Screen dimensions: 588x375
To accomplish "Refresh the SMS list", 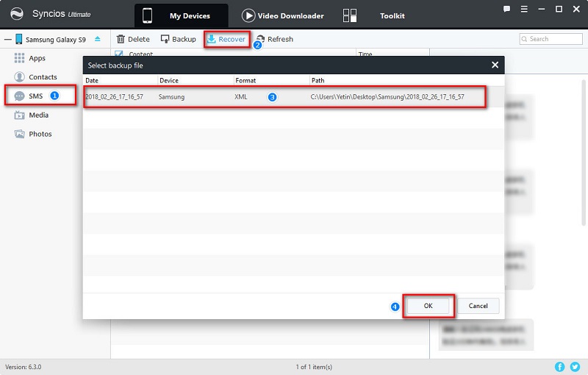I will click(x=275, y=39).
